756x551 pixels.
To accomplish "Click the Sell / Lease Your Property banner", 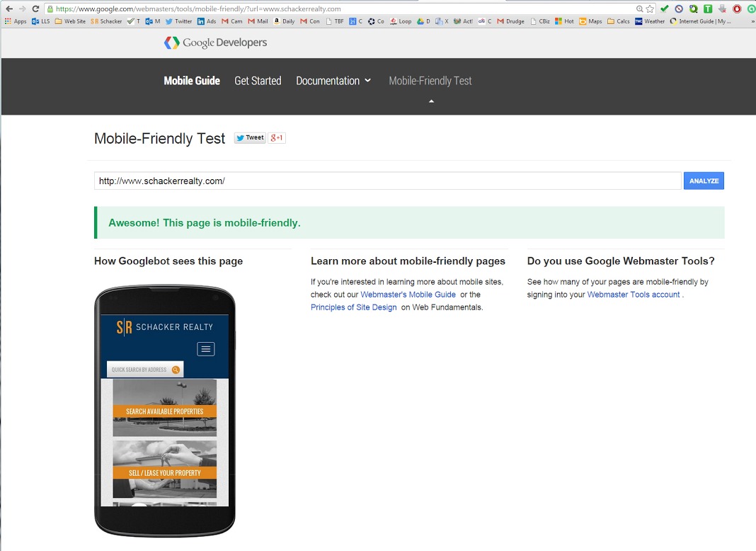I will click(x=165, y=473).
